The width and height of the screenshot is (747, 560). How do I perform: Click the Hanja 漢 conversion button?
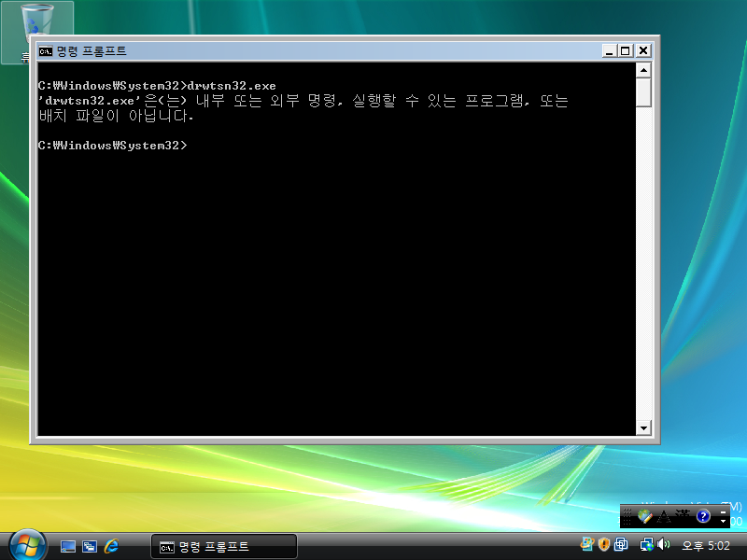683,516
